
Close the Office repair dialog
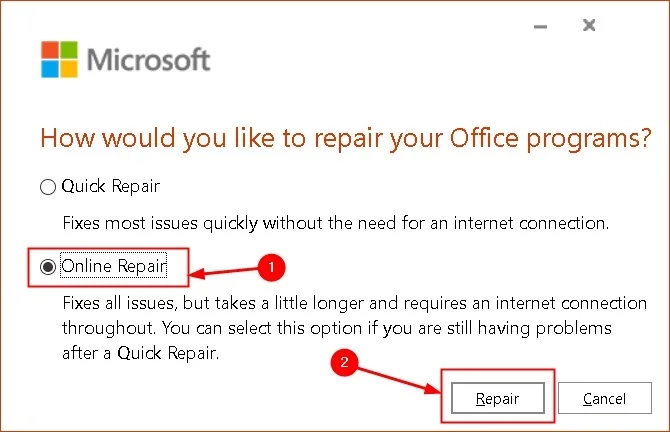pos(589,25)
